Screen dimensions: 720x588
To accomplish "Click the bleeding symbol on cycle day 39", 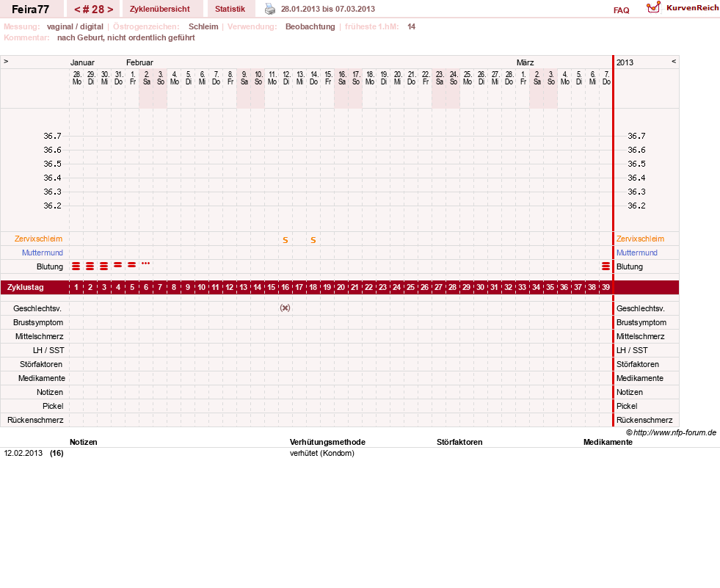I will 606,266.
